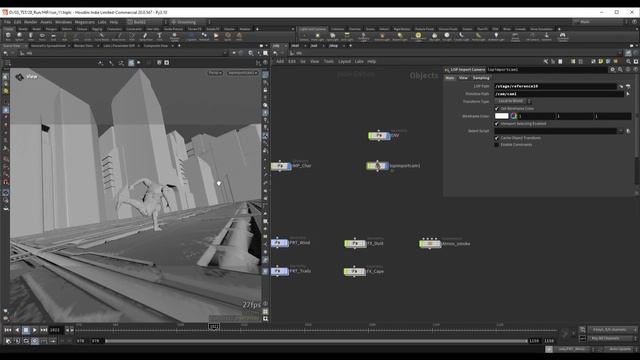Open the Persp viewport dropdown
The image size is (640, 360).
(x=215, y=73)
